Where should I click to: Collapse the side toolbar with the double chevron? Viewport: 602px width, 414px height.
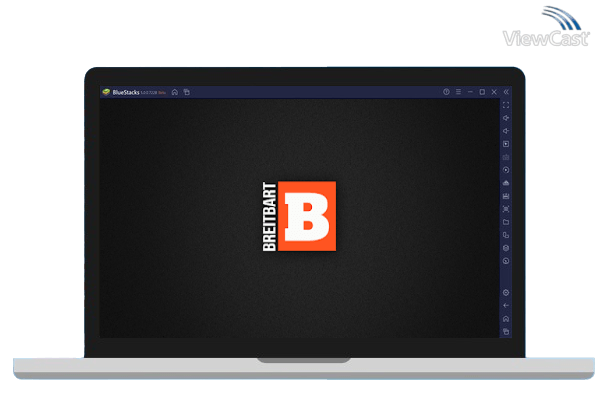506,92
